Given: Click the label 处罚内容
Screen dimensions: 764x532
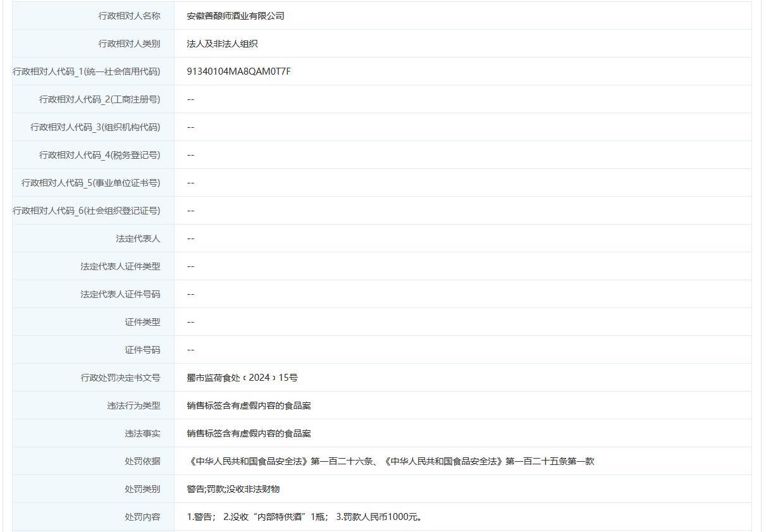Looking at the screenshot, I should 142,517.
